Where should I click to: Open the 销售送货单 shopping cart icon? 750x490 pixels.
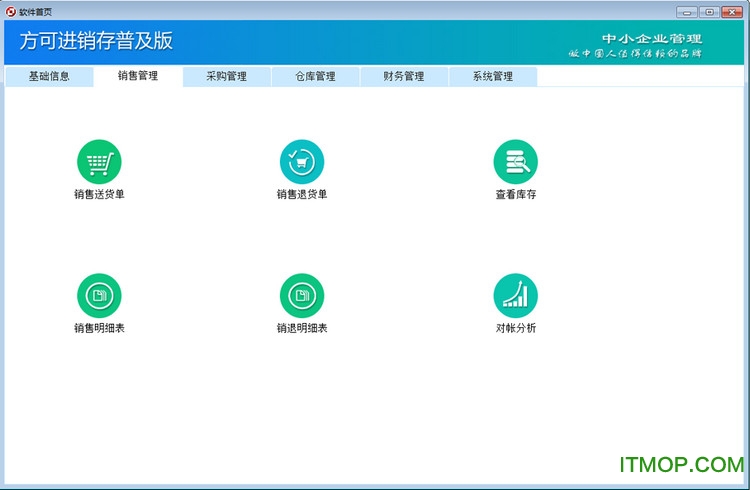click(99, 161)
